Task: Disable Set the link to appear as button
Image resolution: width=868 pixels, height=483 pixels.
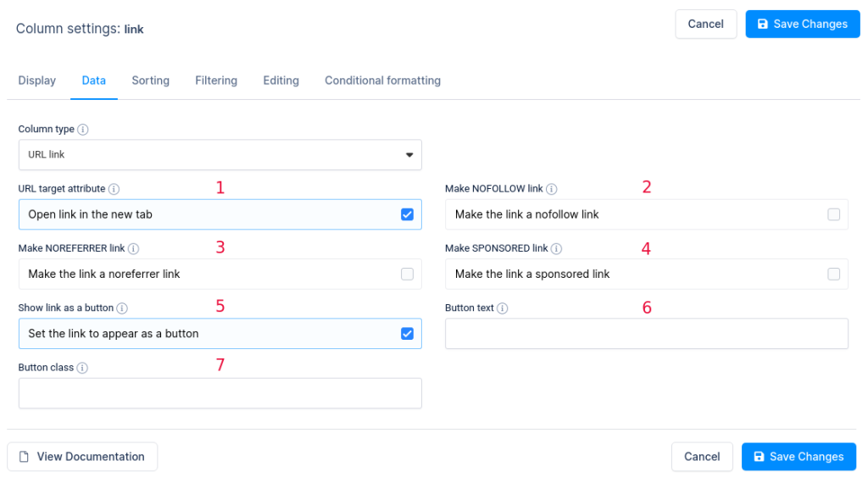Action: (407, 333)
